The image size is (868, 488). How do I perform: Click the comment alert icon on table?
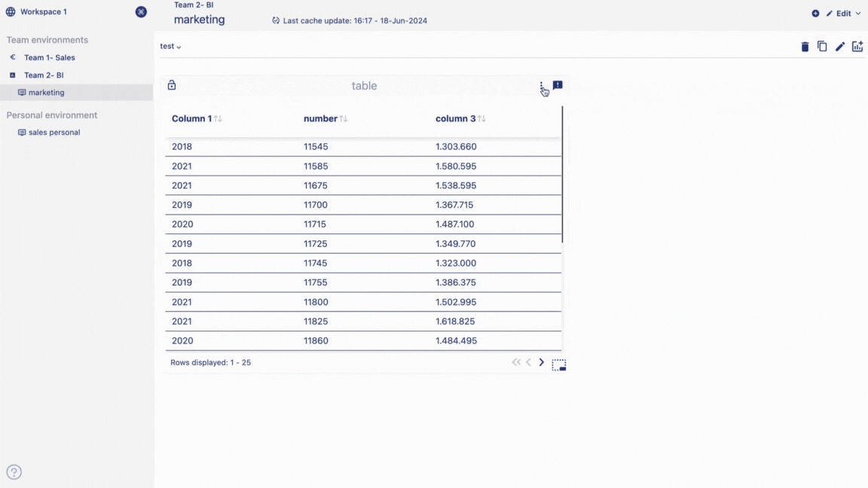(558, 86)
